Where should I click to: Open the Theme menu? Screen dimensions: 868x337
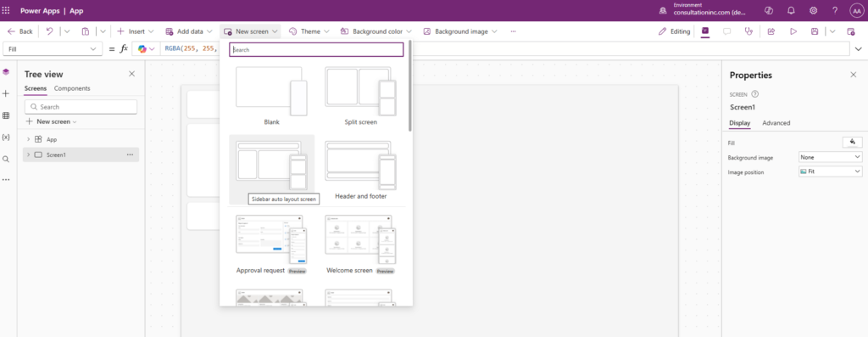(309, 31)
